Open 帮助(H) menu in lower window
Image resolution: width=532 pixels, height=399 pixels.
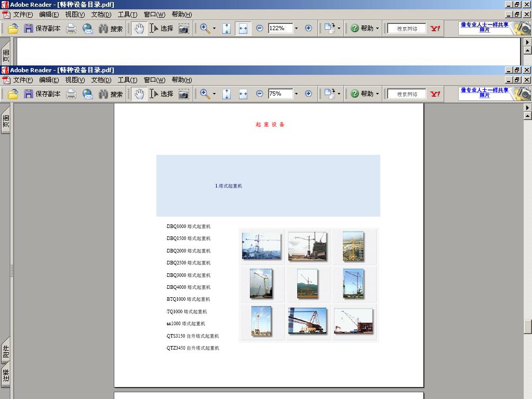[181, 80]
